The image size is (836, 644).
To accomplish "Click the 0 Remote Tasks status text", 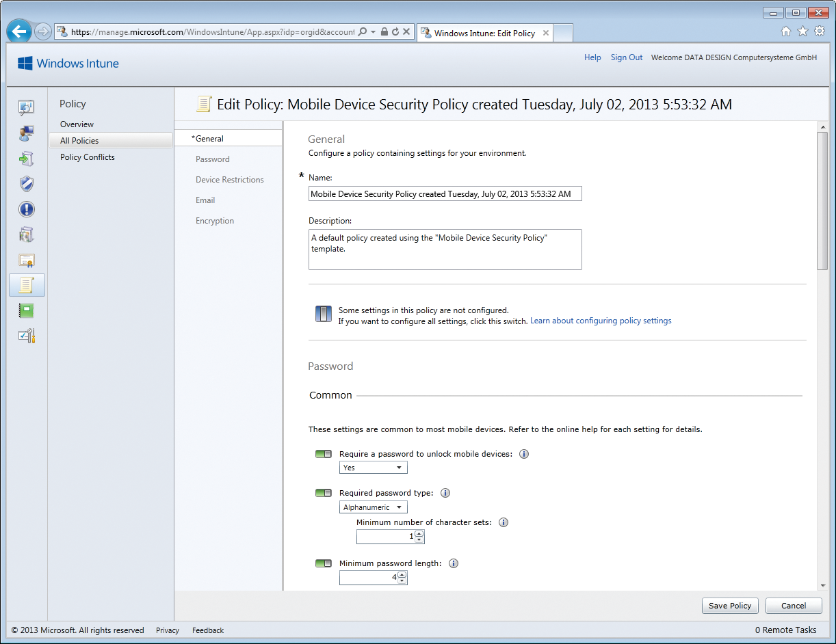I will (786, 630).
